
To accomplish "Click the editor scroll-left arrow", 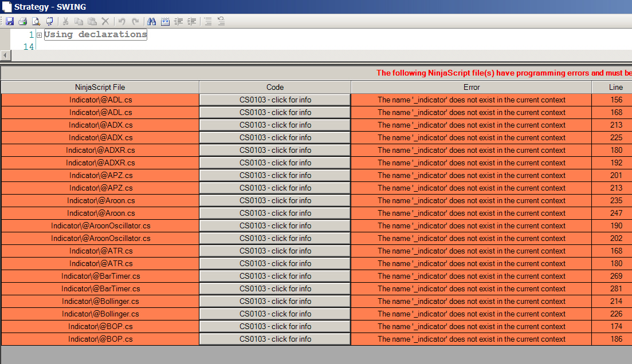I will pyautogui.click(x=5, y=55).
